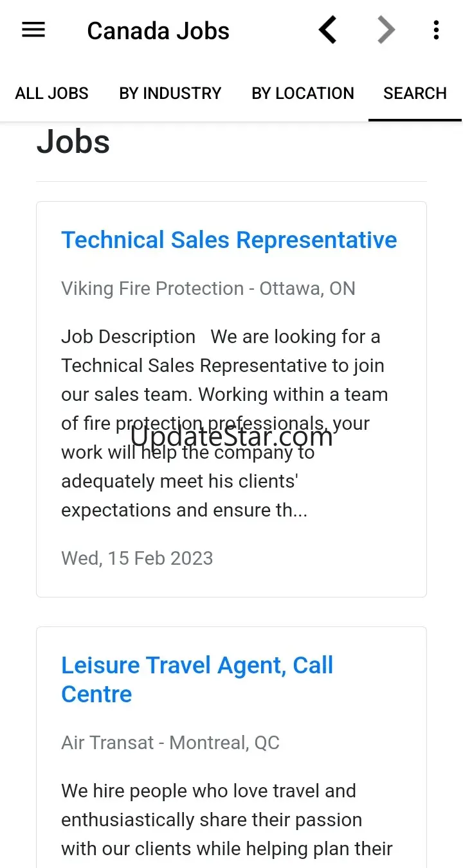Open the Technical Sales Representative job link
This screenshot has height=868, width=463.
click(229, 240)
